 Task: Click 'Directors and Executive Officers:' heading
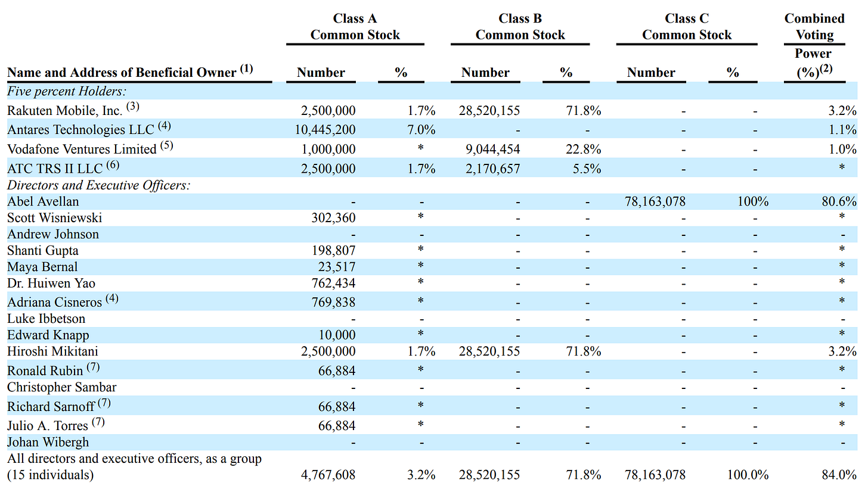click(99, 185)
